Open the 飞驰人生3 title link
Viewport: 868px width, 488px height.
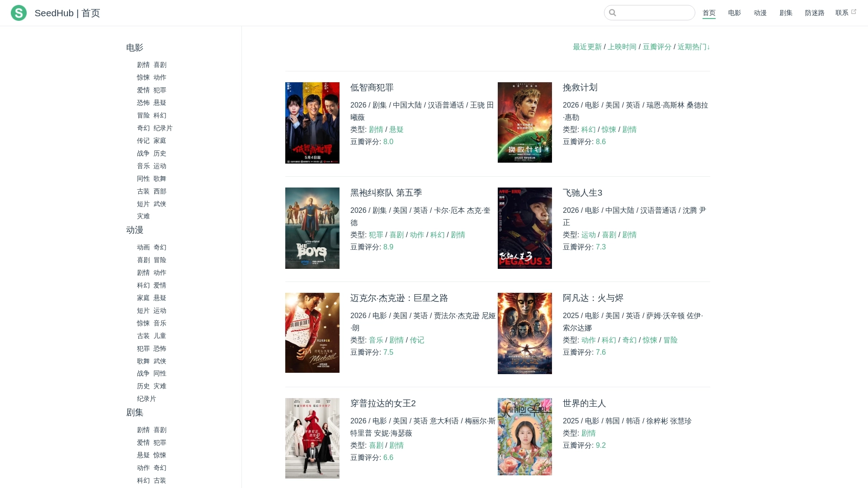click(582, 193)
